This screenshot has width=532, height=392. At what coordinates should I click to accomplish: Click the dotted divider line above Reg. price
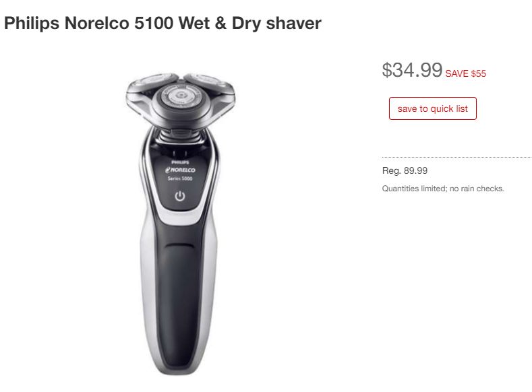pos(456,157)
